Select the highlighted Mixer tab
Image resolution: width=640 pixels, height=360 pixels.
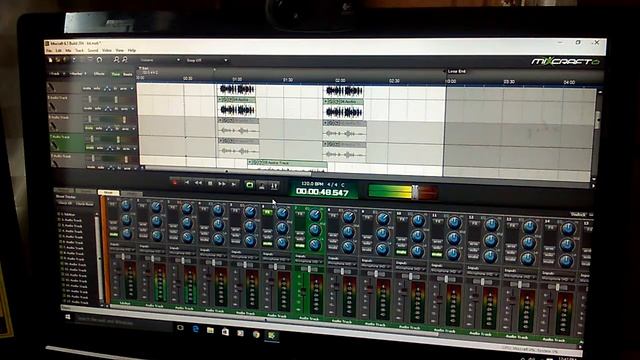pyautogui.click(x=109, y=192)
